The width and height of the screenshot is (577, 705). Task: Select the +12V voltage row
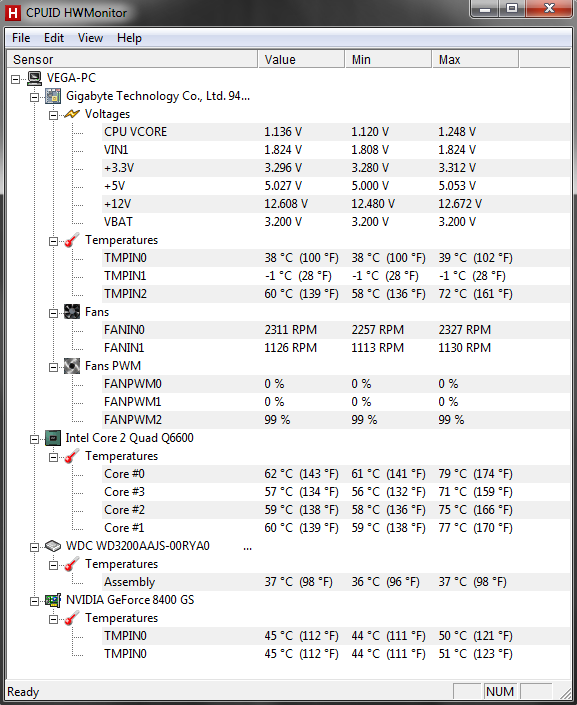click(x=336, y=204)
